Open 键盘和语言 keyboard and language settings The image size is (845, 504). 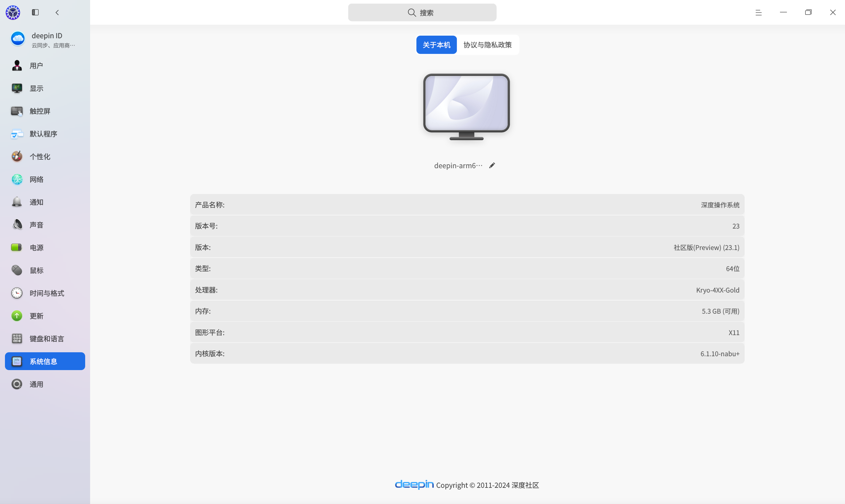45,339
